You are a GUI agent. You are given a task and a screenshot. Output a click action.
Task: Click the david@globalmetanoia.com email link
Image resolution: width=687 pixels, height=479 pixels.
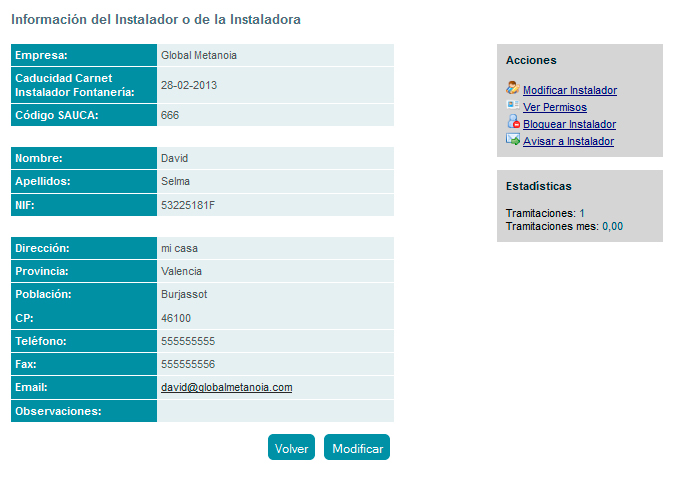pyautogui.click(x=226, y=387)
